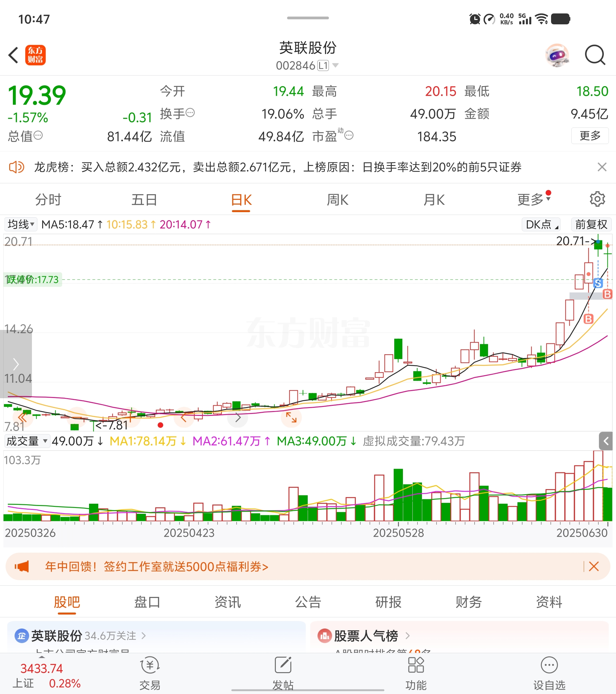Tap the total market value info icon
Image resolution: width=616 pixels, height=694 pixels.
38,135
